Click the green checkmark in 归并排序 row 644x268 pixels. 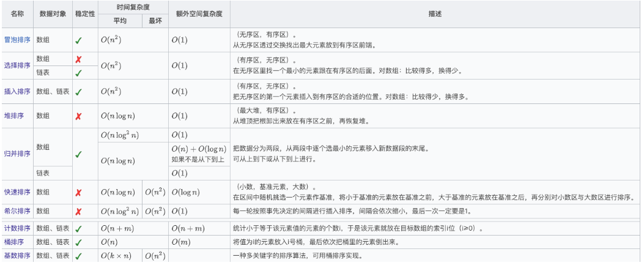point(78,155)
